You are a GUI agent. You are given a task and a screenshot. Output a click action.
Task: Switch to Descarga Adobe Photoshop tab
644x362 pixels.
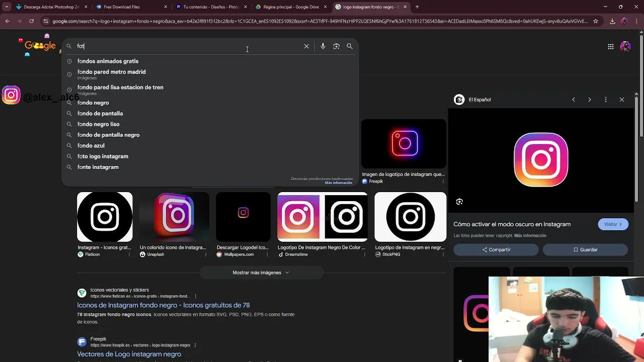51,7
